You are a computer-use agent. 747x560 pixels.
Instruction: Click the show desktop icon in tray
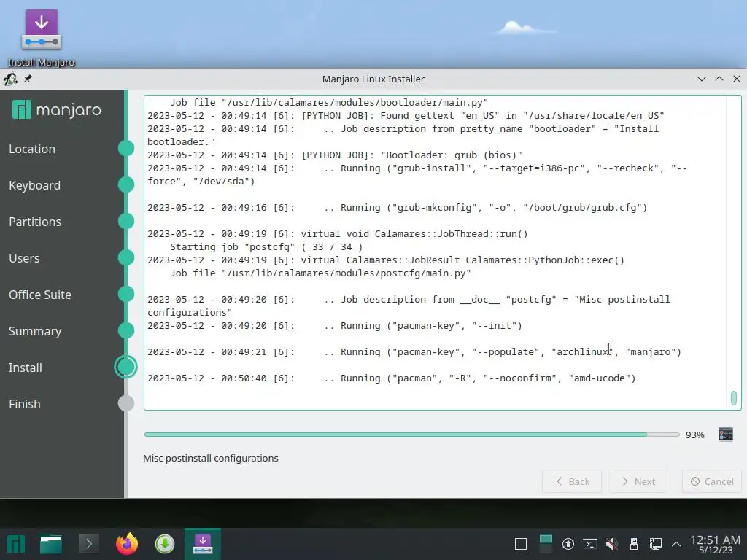coord(521,544)
